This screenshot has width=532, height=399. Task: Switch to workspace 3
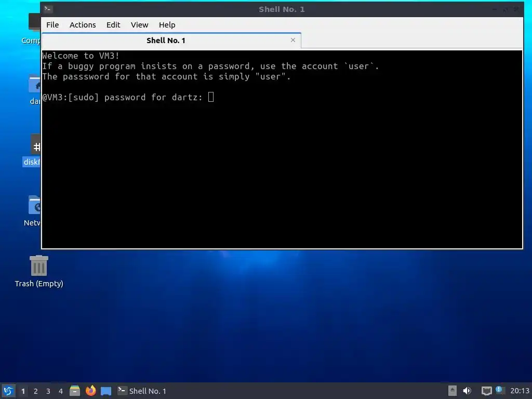point(48,391)
